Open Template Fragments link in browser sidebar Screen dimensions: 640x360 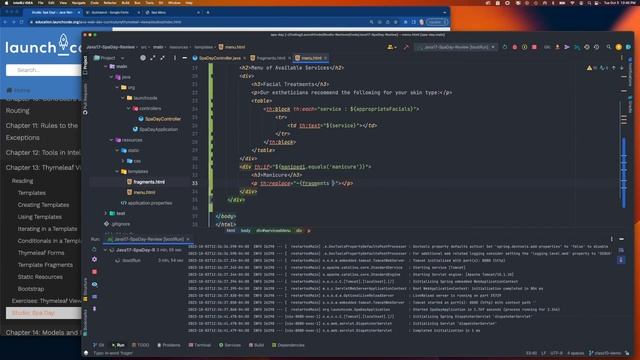coord(45,265)
